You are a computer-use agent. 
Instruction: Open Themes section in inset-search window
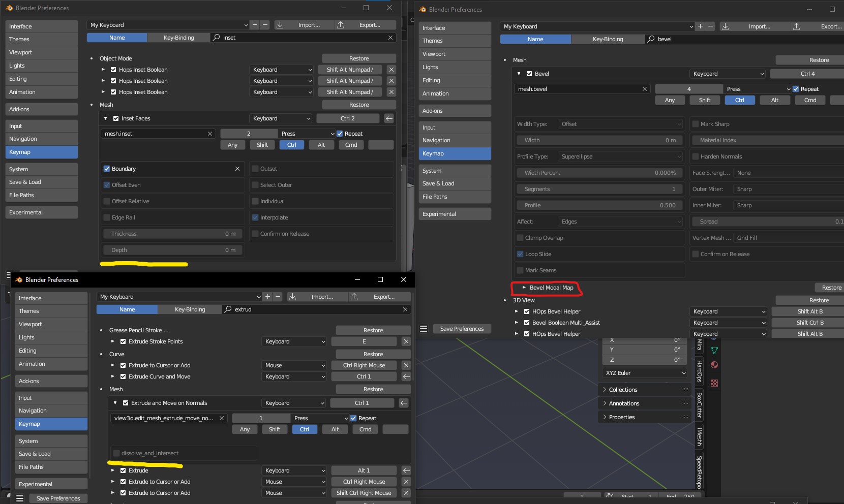[42, 39]
